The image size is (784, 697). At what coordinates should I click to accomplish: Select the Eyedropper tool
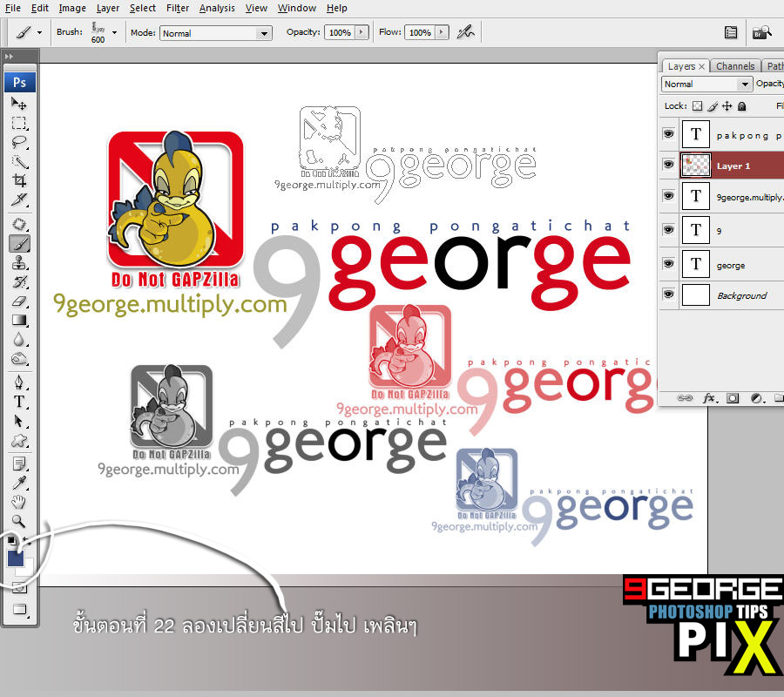(19, 483)
